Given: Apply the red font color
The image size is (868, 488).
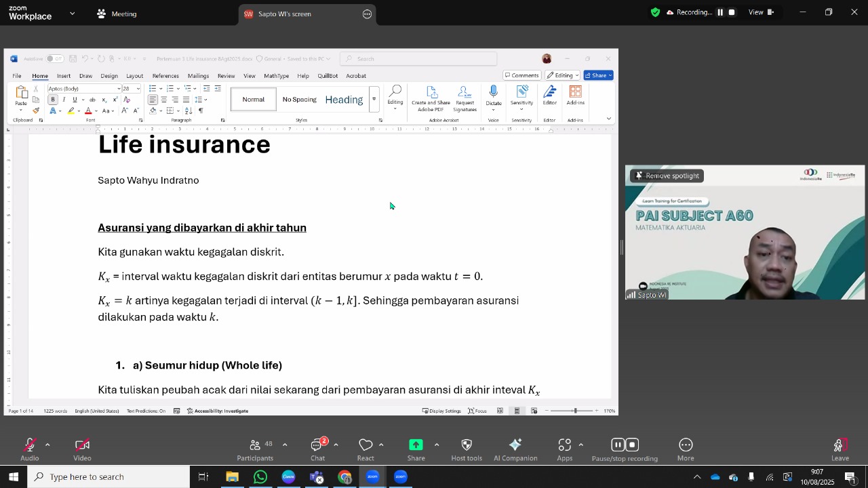Looking at the screenshot, I should (x=88, y=110).
